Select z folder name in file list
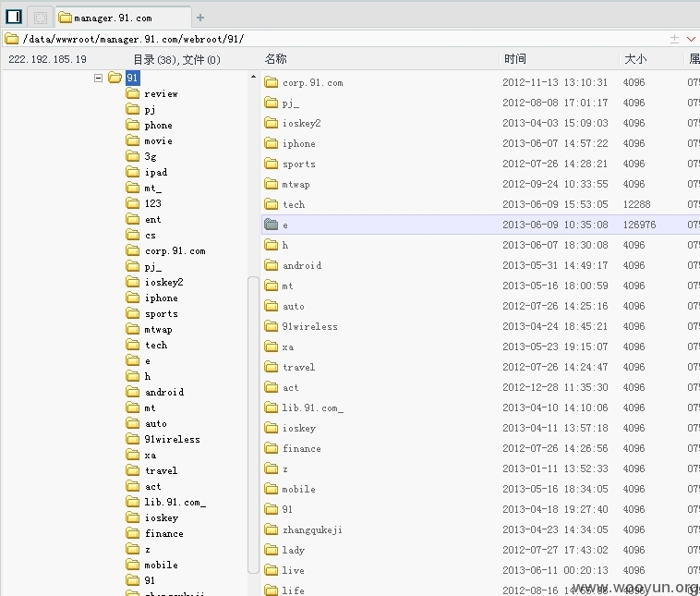This screenshot has width=700, height=596. coord(285,469)
